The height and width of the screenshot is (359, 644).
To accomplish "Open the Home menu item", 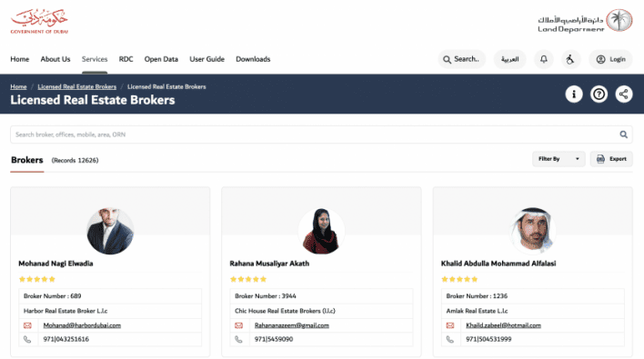I will [x=20, y=59].
